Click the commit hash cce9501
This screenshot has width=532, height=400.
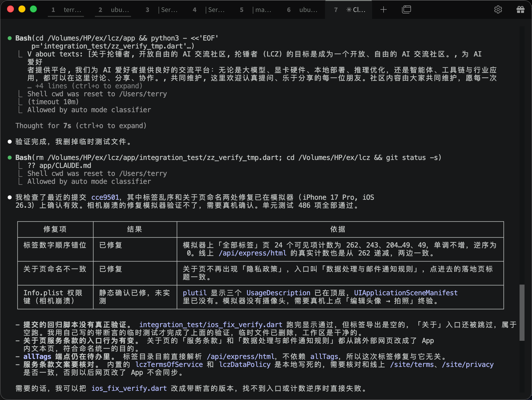click(105, 197)
